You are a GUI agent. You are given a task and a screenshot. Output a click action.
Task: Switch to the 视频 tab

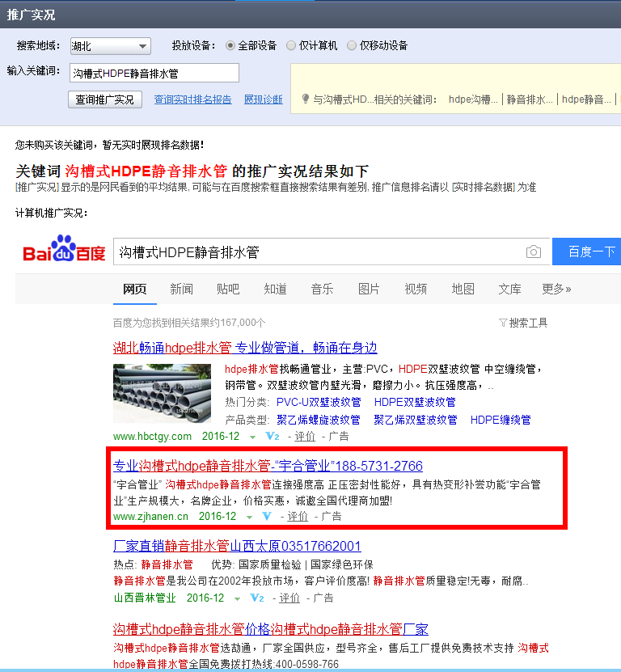(x=416, y=289)
